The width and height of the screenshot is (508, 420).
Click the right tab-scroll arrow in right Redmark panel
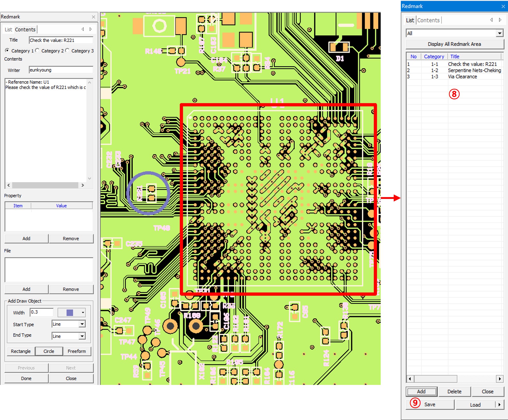tap(500, 20)
